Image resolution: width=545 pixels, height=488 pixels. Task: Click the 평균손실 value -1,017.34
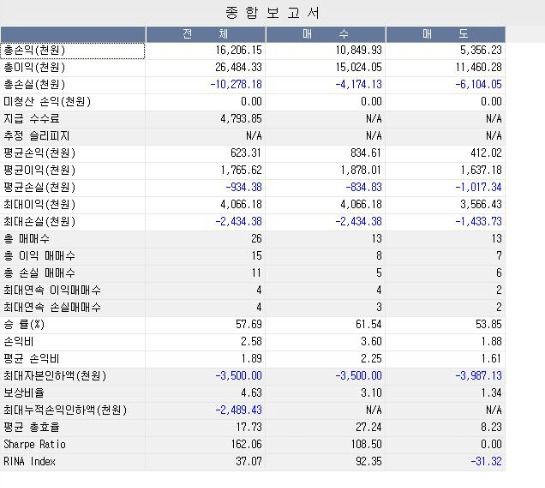pyautogui.click(x=479, y=187)
